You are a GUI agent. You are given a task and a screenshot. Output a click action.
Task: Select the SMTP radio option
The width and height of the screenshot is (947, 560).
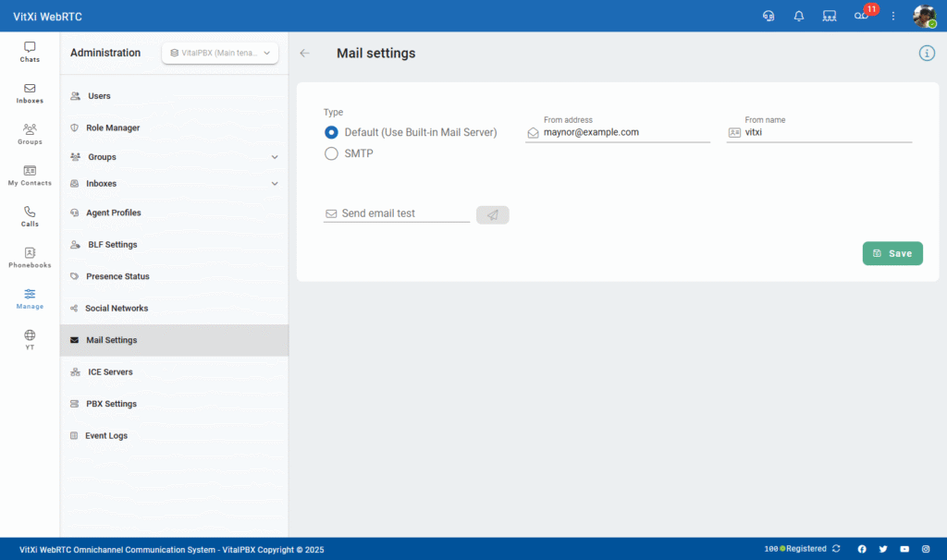[332, 154]
